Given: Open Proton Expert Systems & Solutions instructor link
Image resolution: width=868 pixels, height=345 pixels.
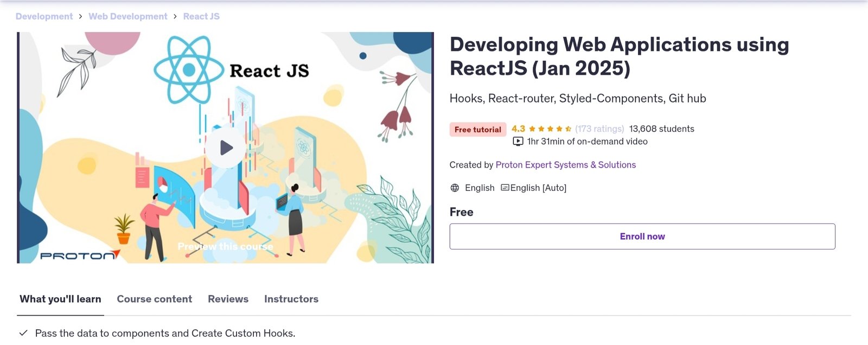Looking at the screenshot, I should tap(566, 165).
